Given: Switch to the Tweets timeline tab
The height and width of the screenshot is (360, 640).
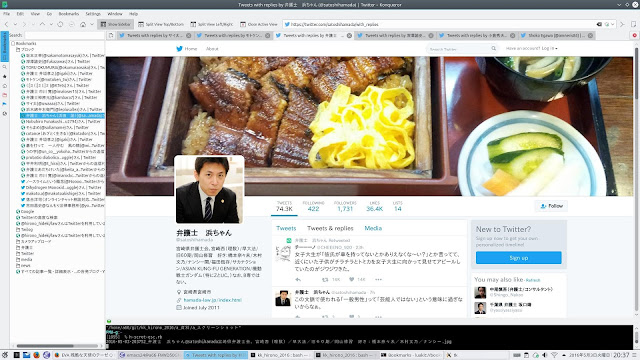Looking at the screenshot, I should pos(286,228).
